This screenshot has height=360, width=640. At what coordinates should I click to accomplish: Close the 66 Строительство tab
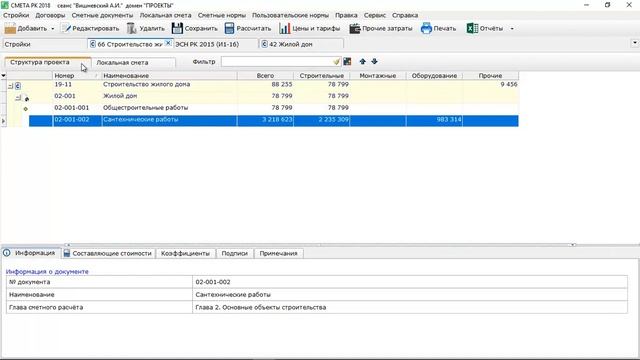tap(168, 43)
